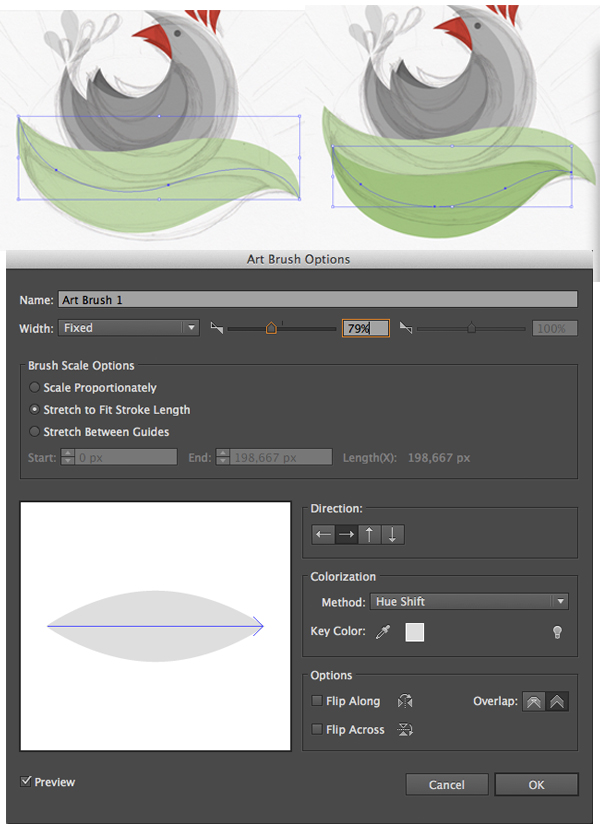Uncheck the Preview checkbox
The height and width of the screenshot is (834, 600).
pos(26,781)
